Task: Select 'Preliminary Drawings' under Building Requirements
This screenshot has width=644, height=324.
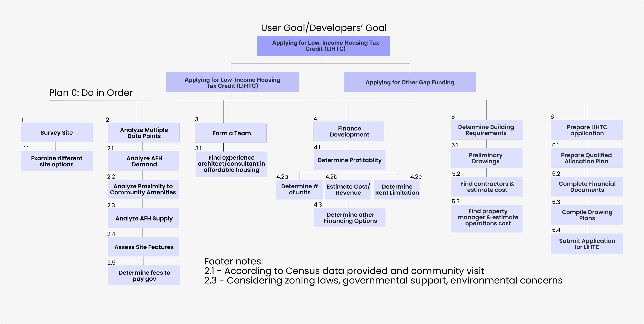Action: 486,158
